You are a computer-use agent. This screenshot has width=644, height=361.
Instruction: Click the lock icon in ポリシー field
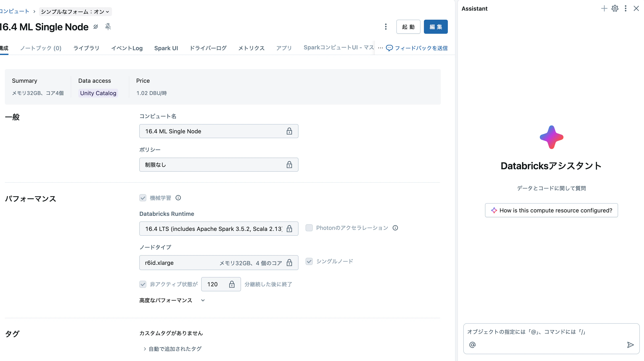pyautogui.click(x=289, y=164)
